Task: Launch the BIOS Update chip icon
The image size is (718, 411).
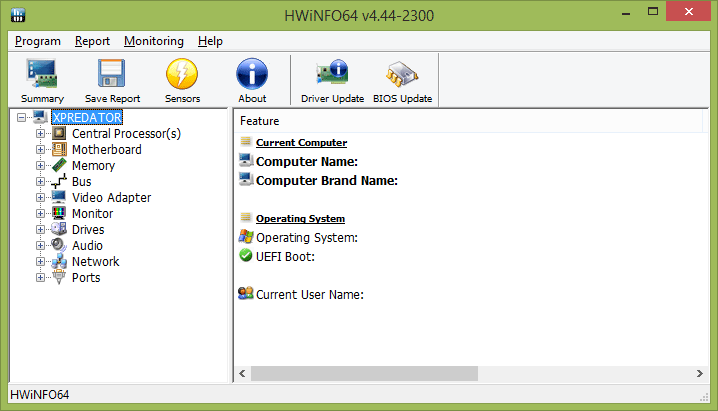Action: (402, 74)
